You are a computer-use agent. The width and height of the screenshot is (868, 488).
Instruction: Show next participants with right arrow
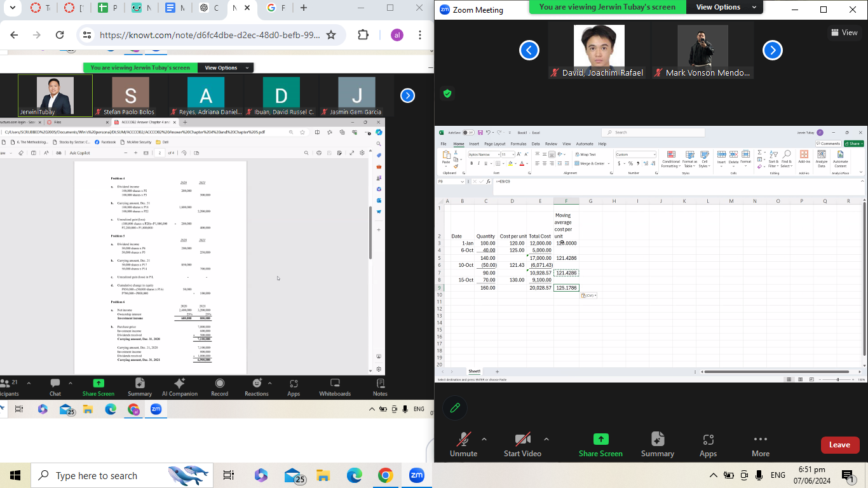point(772,50)
